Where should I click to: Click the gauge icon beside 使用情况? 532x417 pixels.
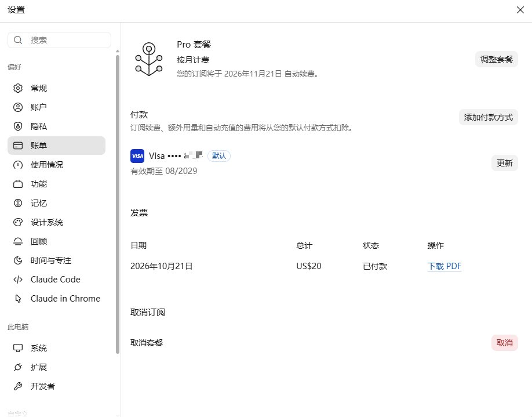(17, 165)
